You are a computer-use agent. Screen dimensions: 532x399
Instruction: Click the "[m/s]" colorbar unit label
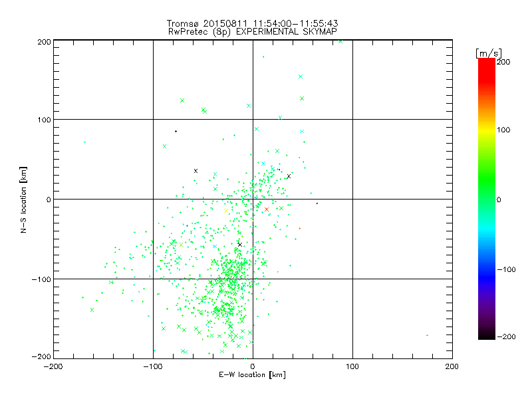[489, 53]
